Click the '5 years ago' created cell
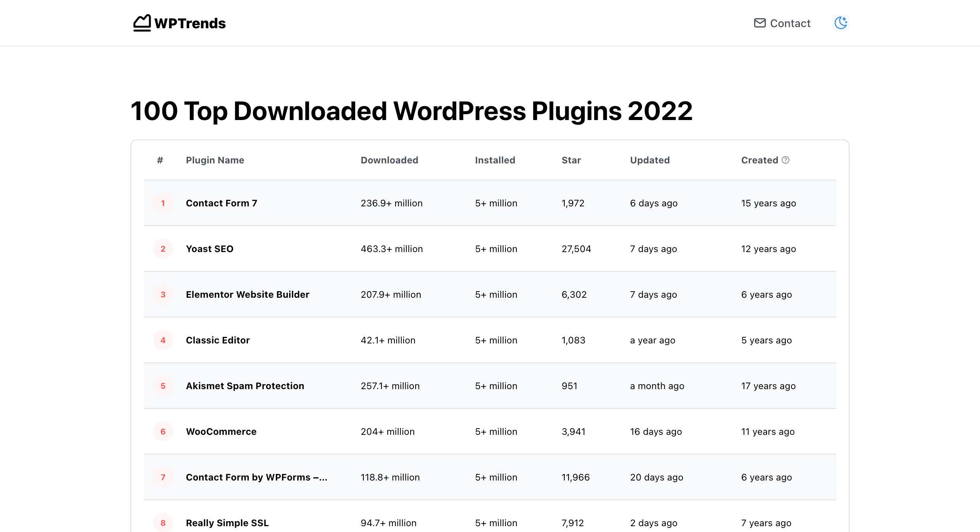The image size is (980, 532). [x=767, y=340]
